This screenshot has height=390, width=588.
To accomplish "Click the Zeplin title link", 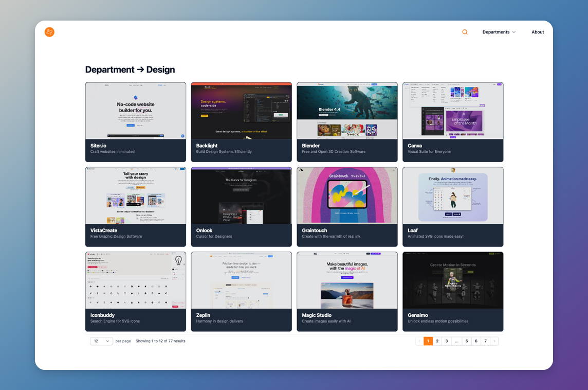I will point(203,315).
